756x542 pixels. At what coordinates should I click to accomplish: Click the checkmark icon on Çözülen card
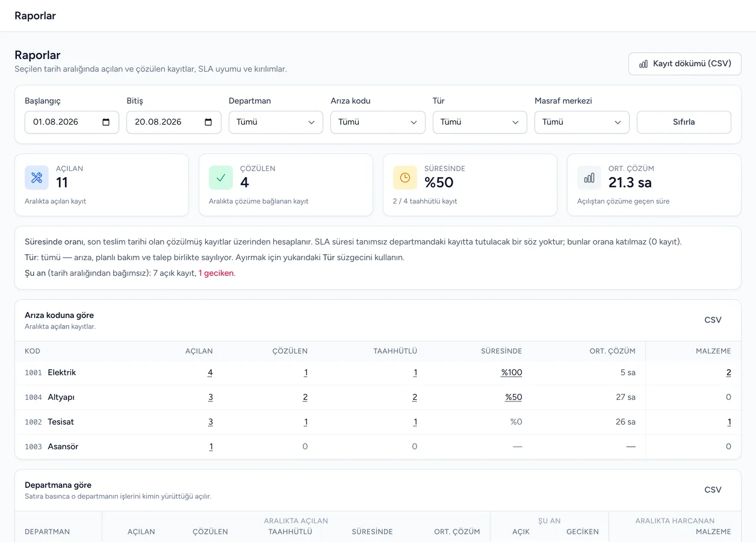(221, 178)
